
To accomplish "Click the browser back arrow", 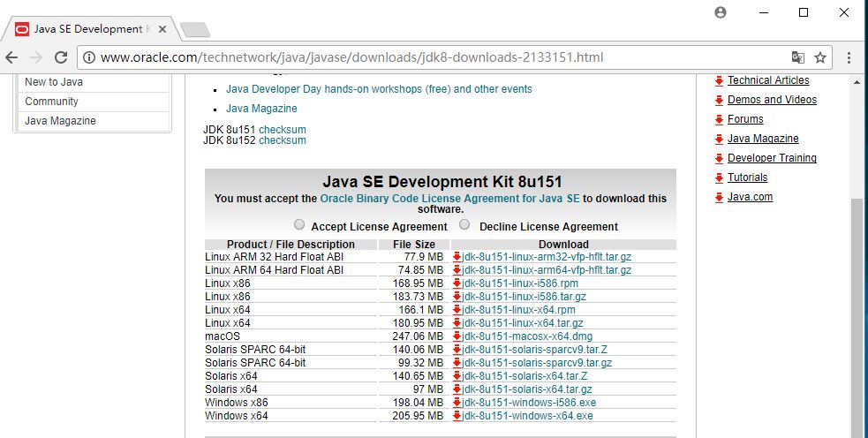I will (x=12, y=57).
